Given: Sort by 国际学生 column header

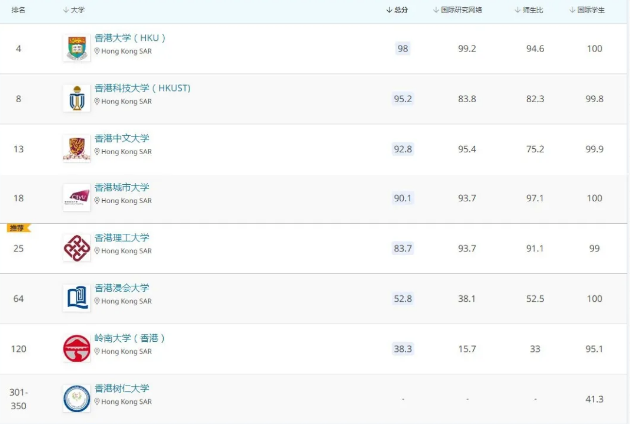Looking at the screenshot, I should pyautogui.click(x=587, y=10).
